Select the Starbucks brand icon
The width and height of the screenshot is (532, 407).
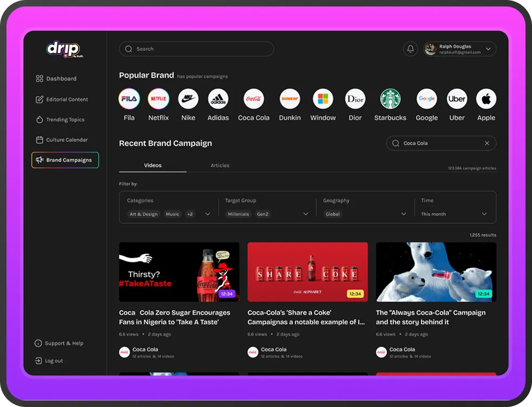(390, 99)
